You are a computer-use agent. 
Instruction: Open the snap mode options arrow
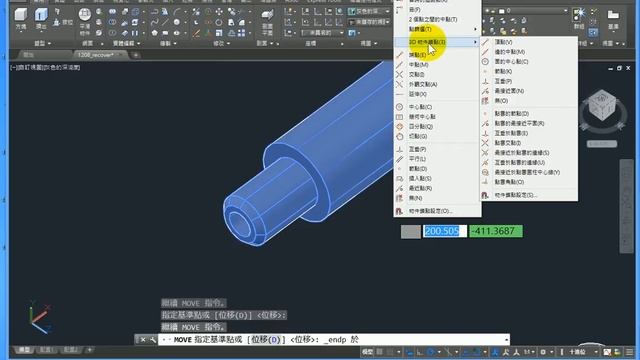(399, 352)
